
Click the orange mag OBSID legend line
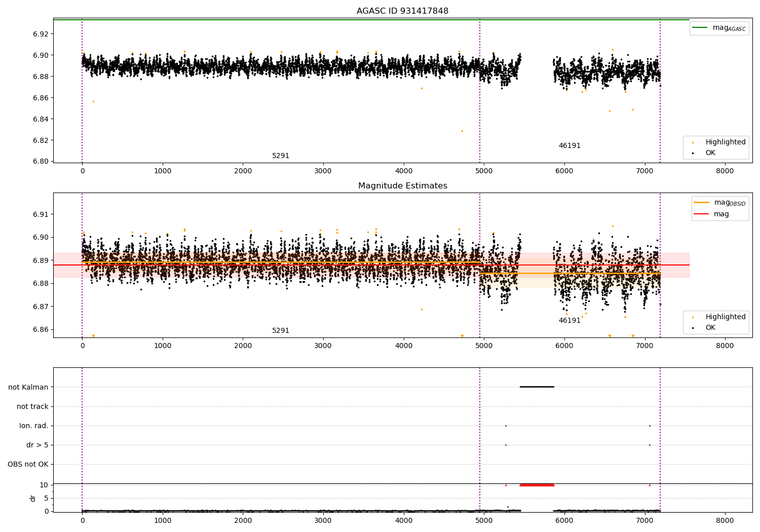(701, 203)
